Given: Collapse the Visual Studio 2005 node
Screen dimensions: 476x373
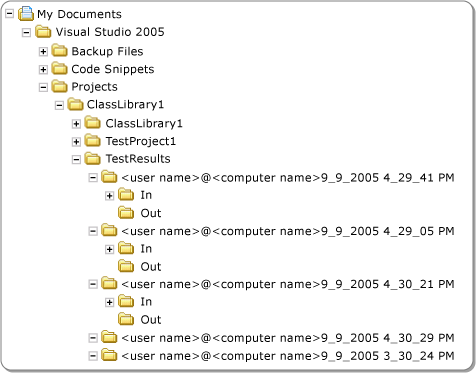Looking at the screenshot, I should click(x=26, y=32).
